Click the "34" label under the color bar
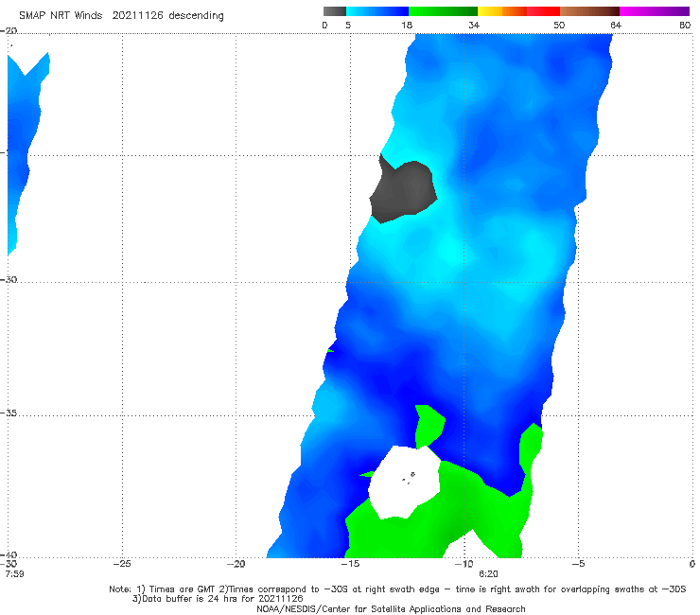Image resolution: width=700 pixels, height=615 pixels. pyautogui.click(x=474, y=25)
